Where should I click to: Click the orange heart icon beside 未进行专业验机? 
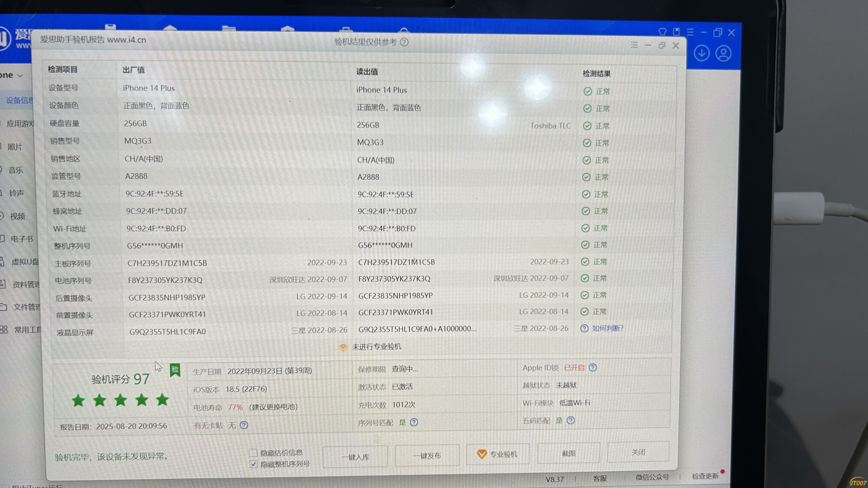point(343,347)
